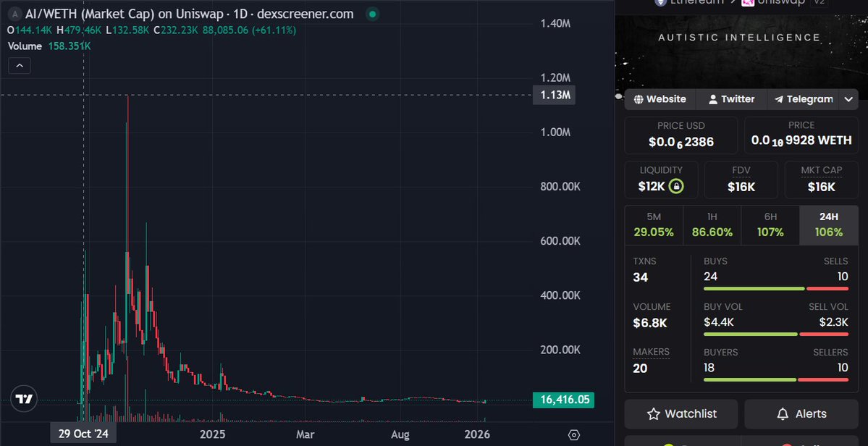
Task: Select the 6H timeframe tab
Action: pyautogui.click(x=770, y=225)
